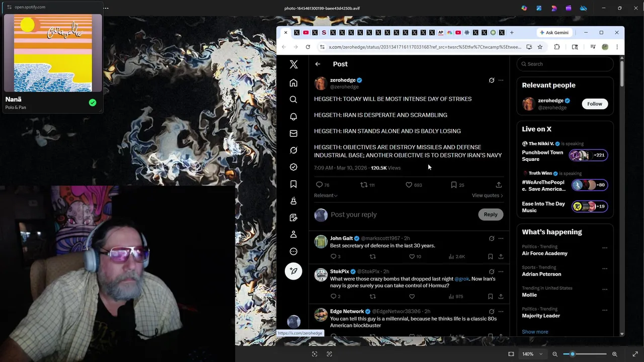Click the Reply button

(x=490, y=215)
